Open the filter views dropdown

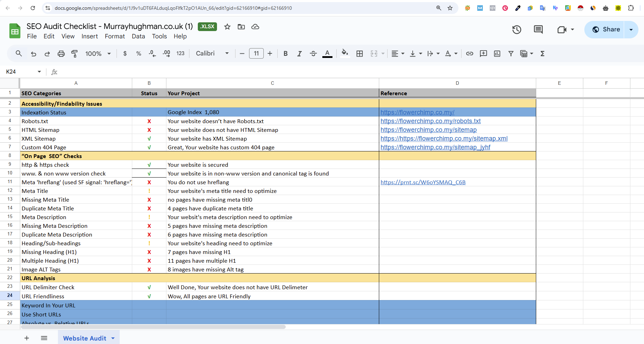[532, 54]
